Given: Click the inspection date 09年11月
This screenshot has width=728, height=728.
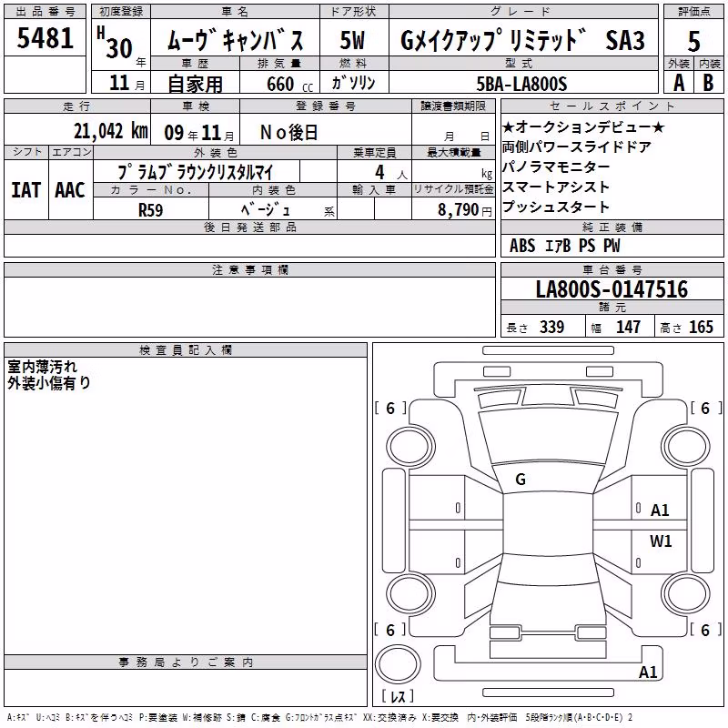Looking at the screenshot, I should pyautogui.click(x=199, y=133).
